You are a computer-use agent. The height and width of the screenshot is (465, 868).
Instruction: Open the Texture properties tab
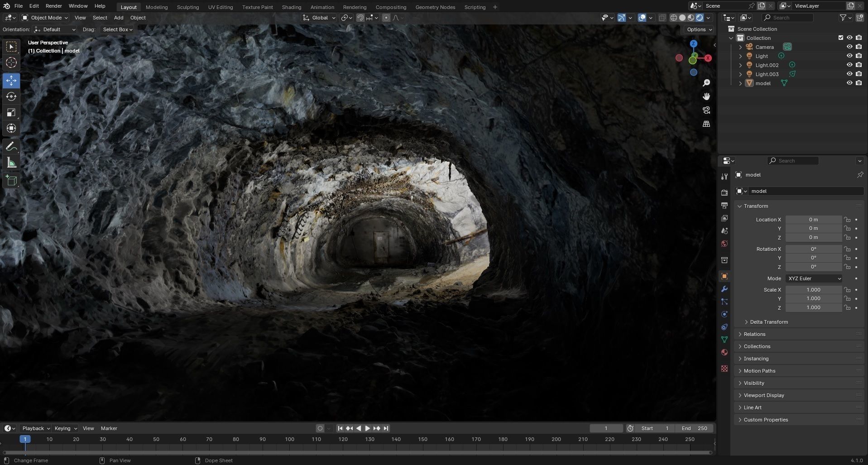(x=724, y=369)
